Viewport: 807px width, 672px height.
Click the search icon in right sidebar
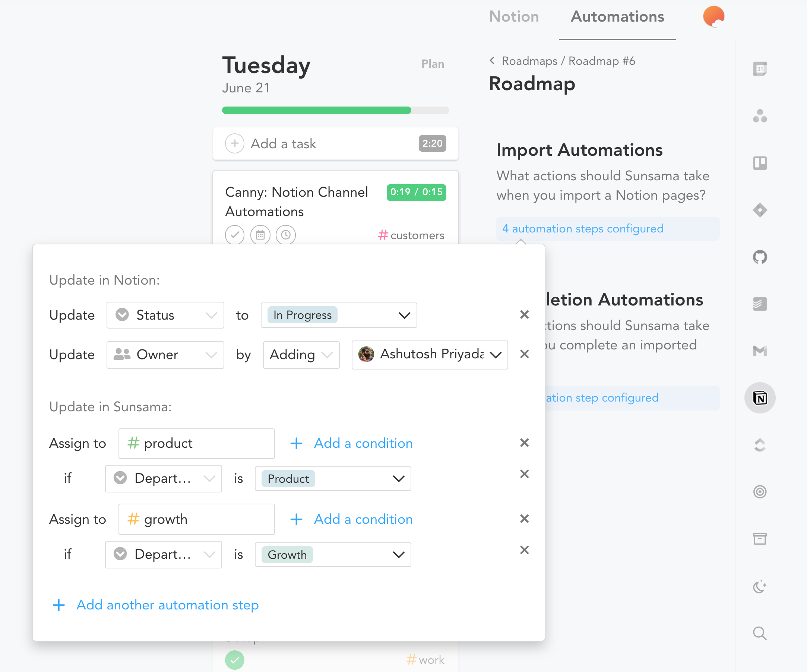point(760,633)
